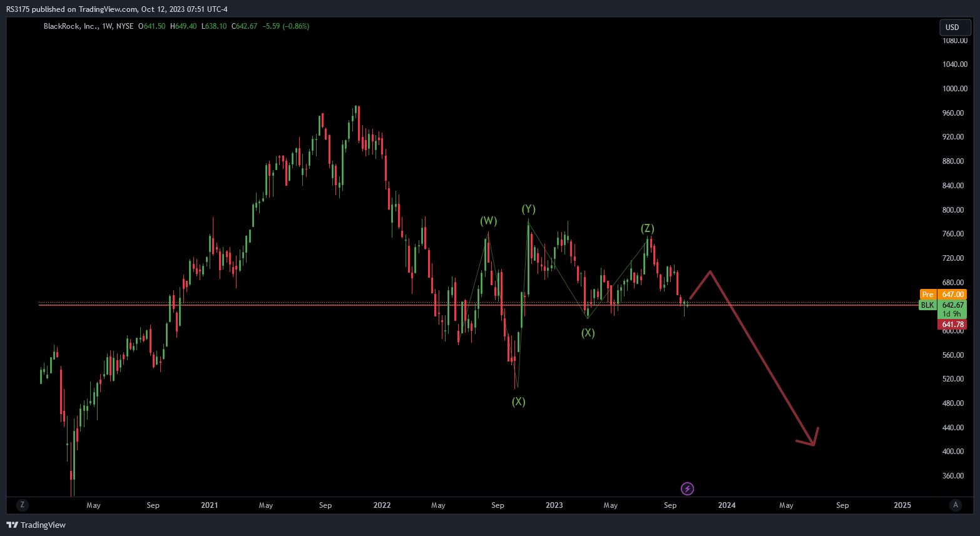The height and width of the screenshot is (536, 980).
Task: Click the 2022 label on time axis
Action: tap(382, 505)
